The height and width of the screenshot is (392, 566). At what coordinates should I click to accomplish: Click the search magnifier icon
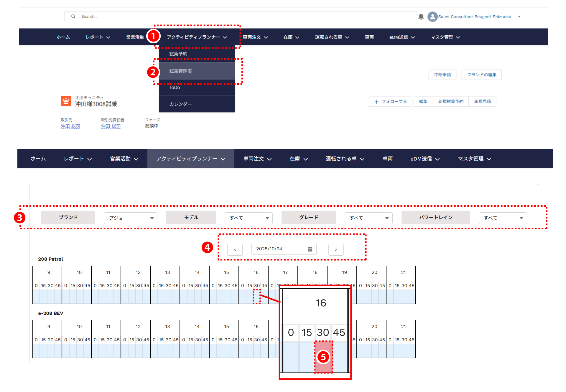73,16
